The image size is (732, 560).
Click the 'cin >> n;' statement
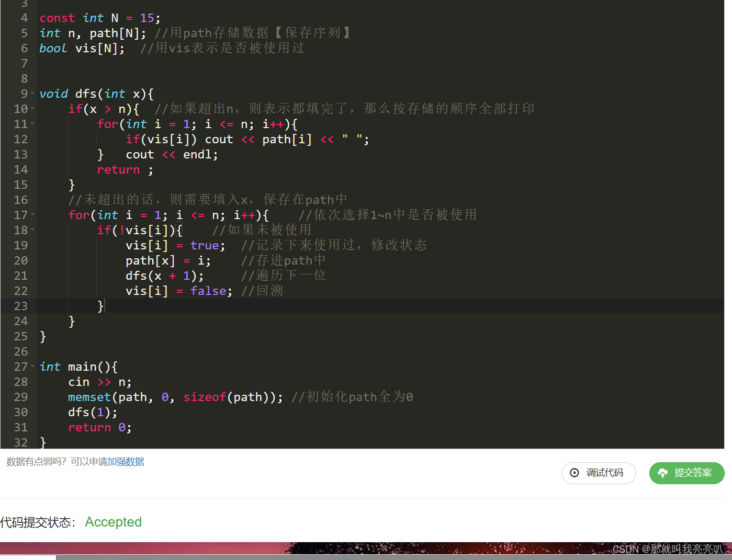click(100, 382)
